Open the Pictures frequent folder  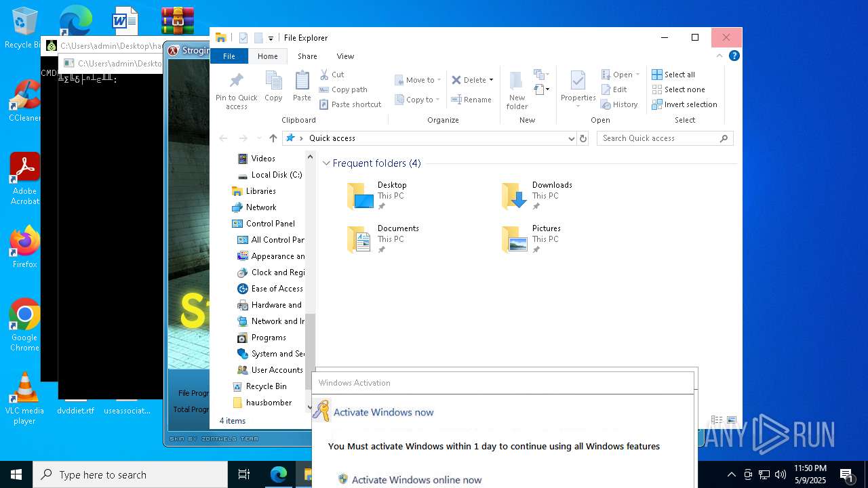click(x=532, y=239)
